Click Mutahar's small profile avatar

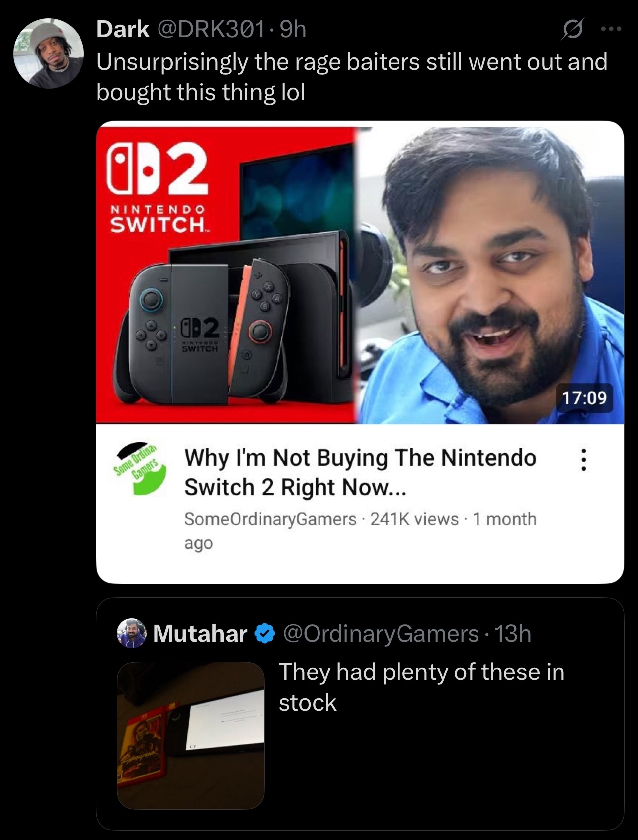coord(131,633)
